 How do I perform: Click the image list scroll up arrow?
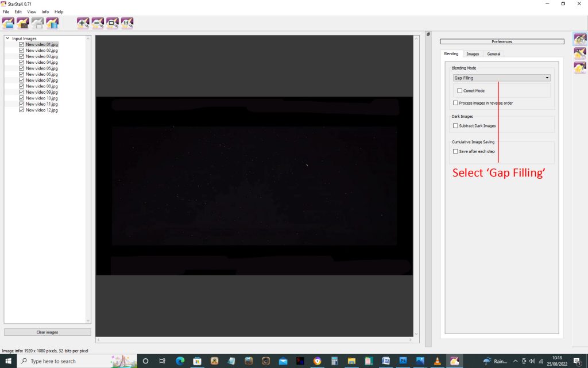88,39
